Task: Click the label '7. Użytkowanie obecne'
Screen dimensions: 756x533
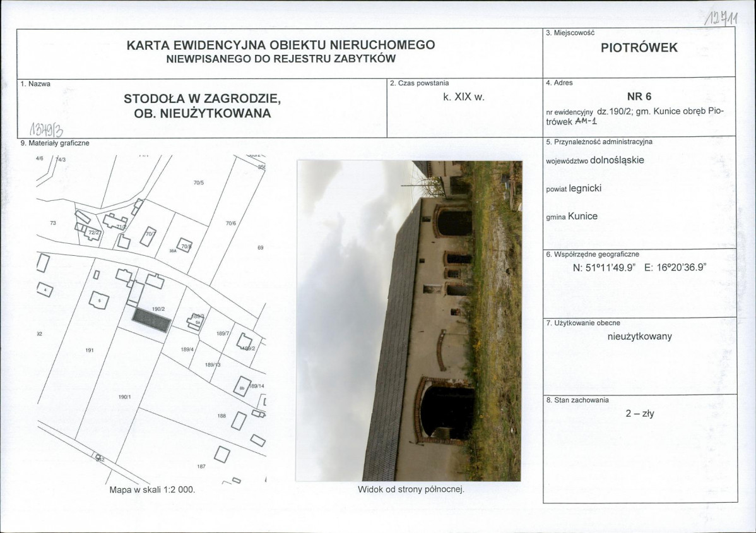Action: [583, 323]
